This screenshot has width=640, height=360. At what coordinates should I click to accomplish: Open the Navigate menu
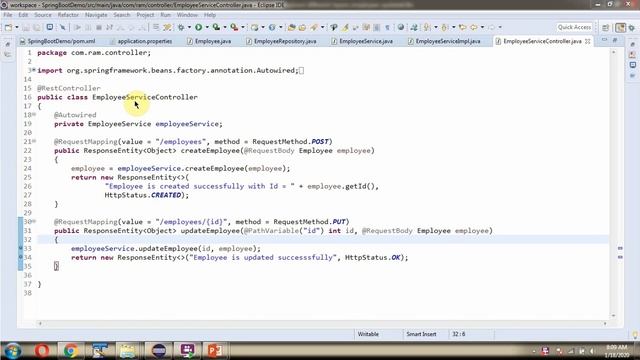[96, 15]
